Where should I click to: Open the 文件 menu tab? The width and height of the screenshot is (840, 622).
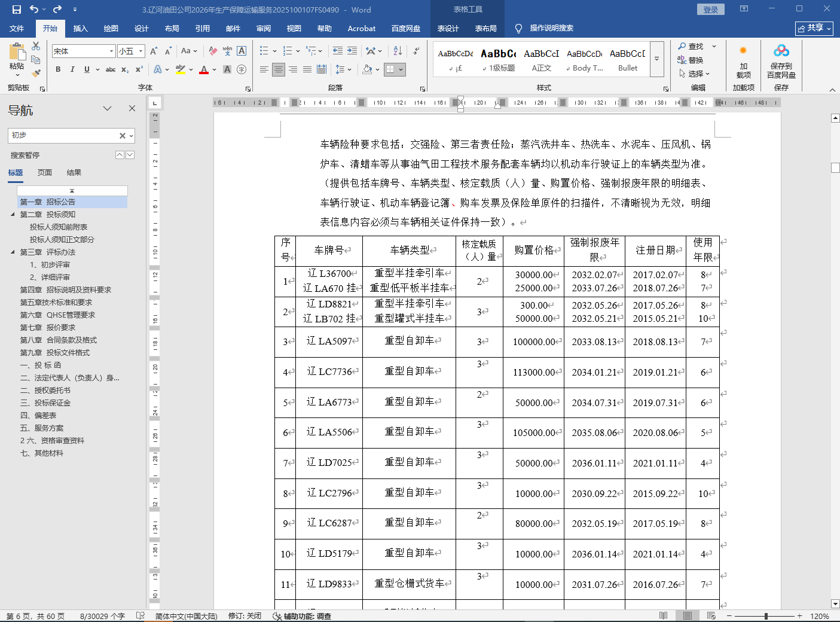click(17, 28)
